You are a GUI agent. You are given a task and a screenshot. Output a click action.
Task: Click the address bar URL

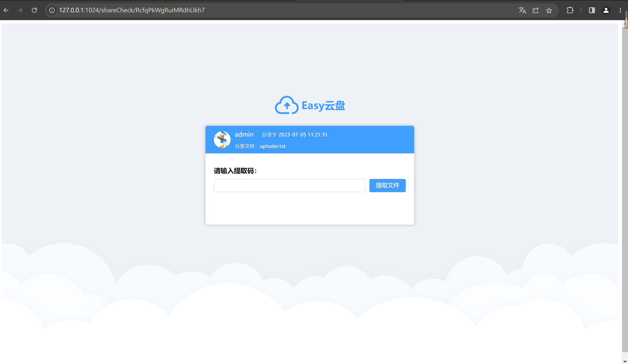(x=132, y=10)
